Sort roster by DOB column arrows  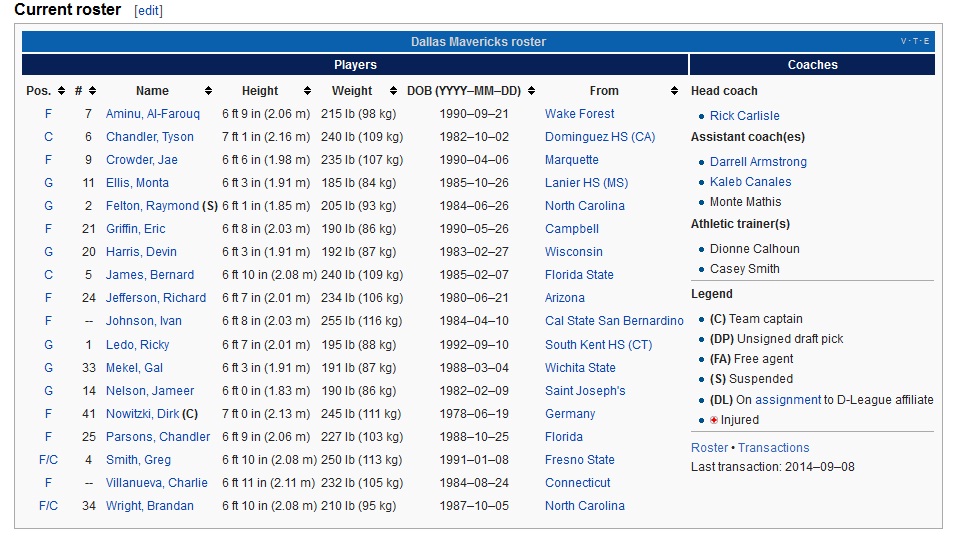pos(531,91)
